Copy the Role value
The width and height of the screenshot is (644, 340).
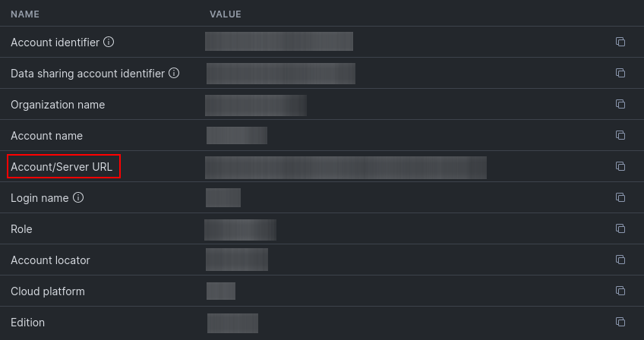[620, 228]
